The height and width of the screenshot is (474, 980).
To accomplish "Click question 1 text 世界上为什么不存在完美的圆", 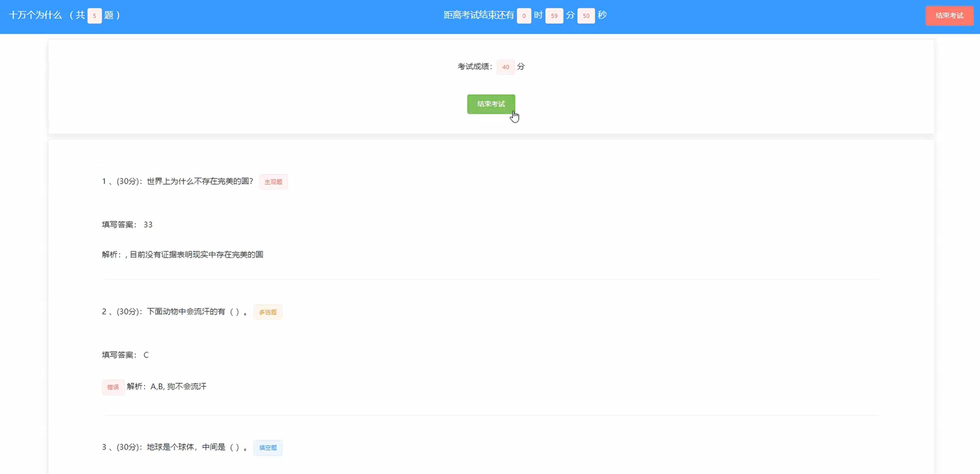I will point(200,181).
